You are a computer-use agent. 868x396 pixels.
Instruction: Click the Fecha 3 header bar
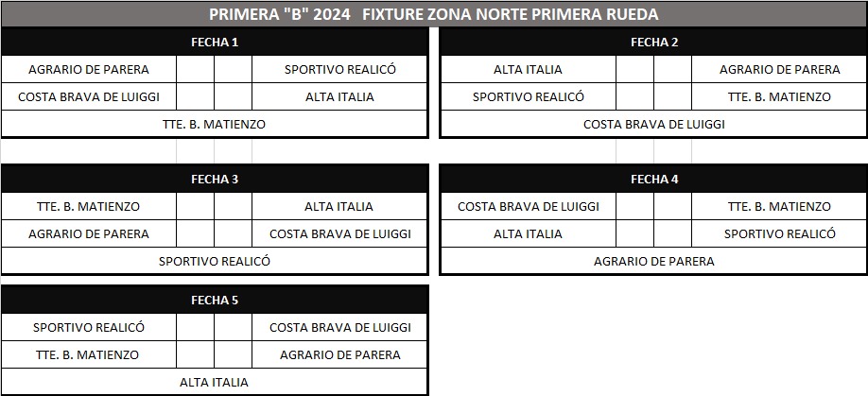click(x=215, y=180)
